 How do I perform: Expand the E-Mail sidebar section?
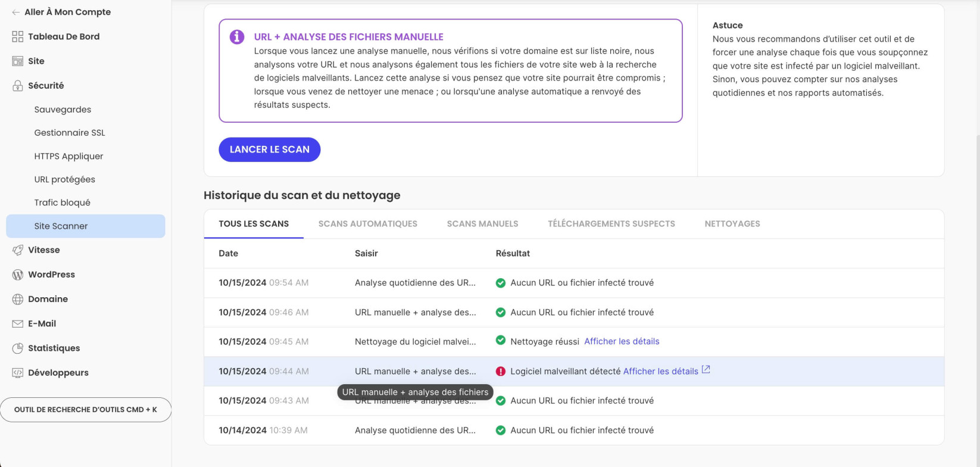(x=42, y=323)
